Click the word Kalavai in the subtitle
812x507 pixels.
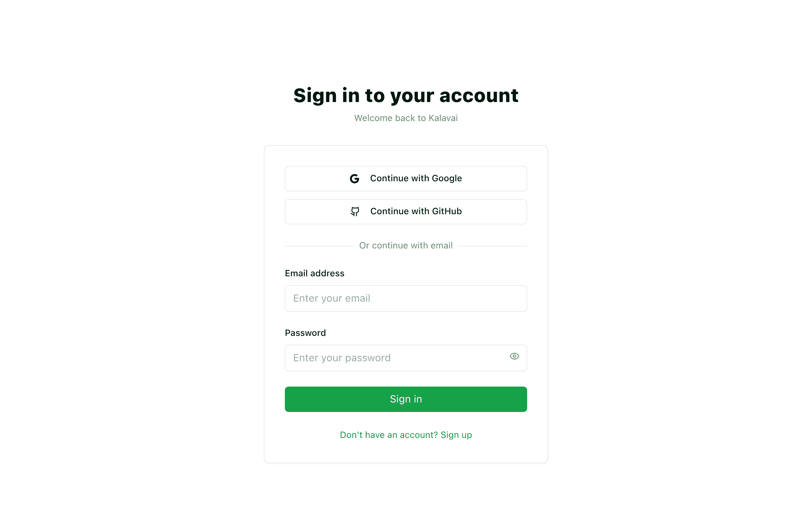pyautogui.click(x=443, y=118)
